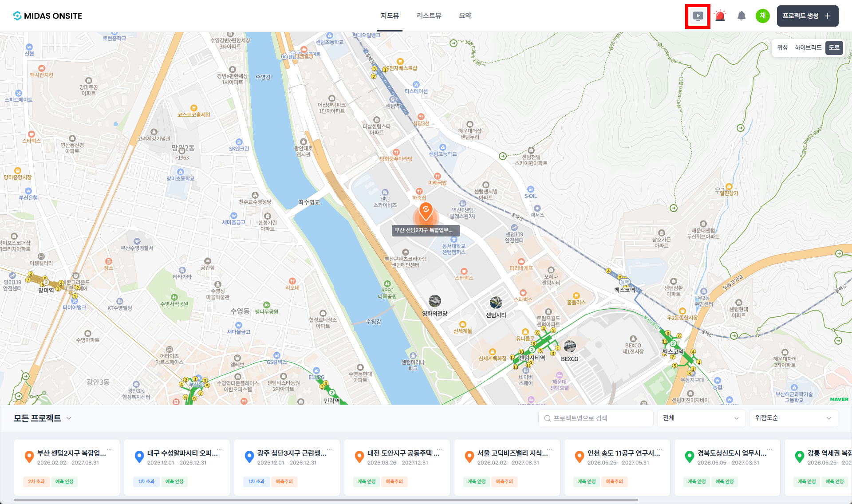
Task: Click the 대구 수성알파시티 card pin icon
Action: (139, 457)
